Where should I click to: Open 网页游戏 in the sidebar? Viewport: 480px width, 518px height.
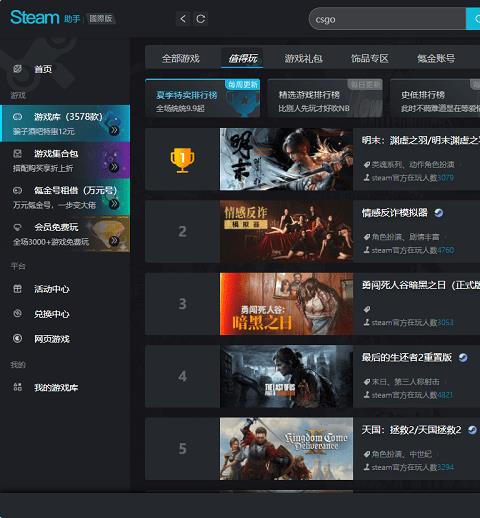click(52, 339)
